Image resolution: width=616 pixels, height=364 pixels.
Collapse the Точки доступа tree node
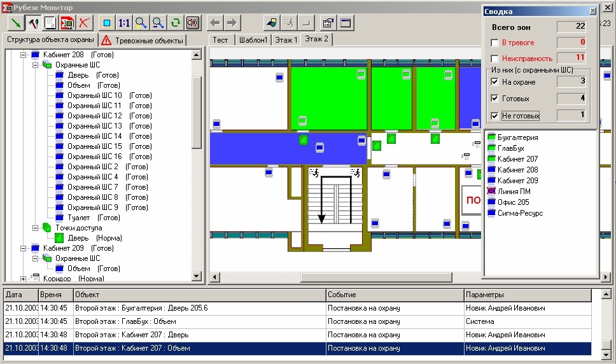click(36, 228)
